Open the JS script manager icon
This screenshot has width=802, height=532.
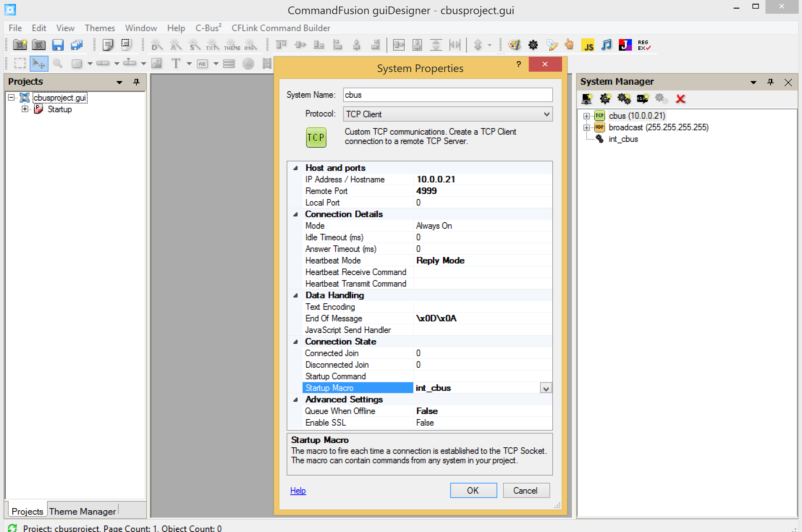tap(588, 45)
